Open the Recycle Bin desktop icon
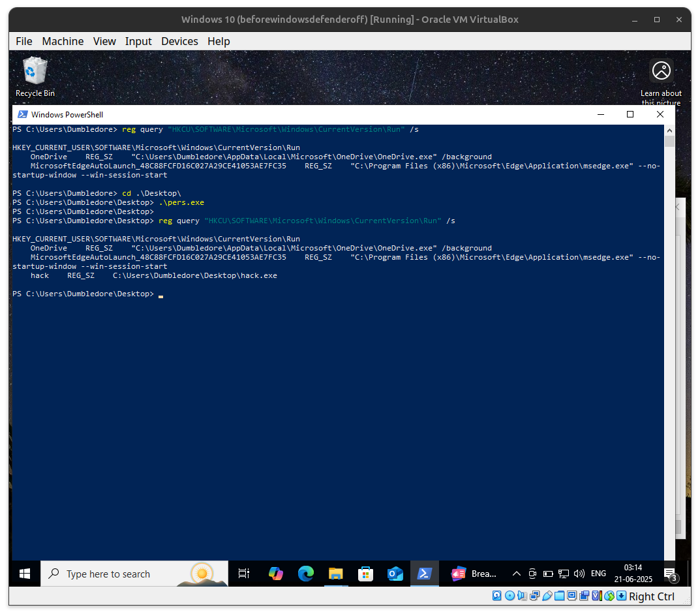700x616 pixels. tap(35, 76)
